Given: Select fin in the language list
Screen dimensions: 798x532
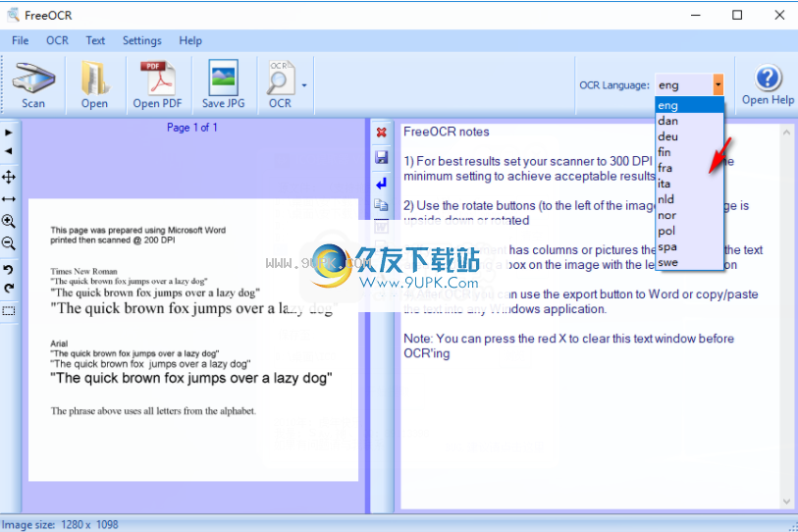Looking at the screenshot, I should [x=689, y=152].
